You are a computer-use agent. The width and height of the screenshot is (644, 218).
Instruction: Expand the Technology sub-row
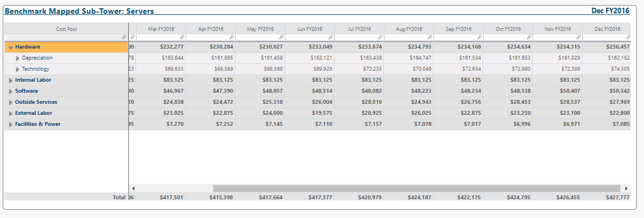point(18,69)
